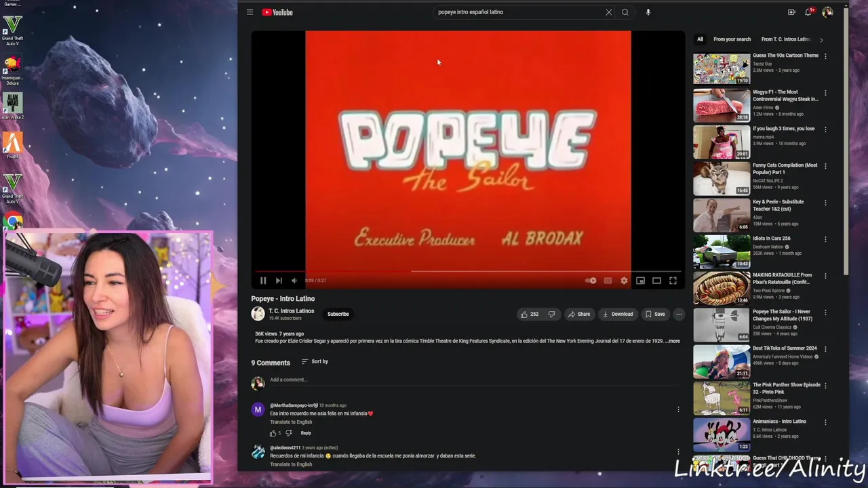Click inside the YouTube search box
868x488 pixels.
click(x=519, y=12)
